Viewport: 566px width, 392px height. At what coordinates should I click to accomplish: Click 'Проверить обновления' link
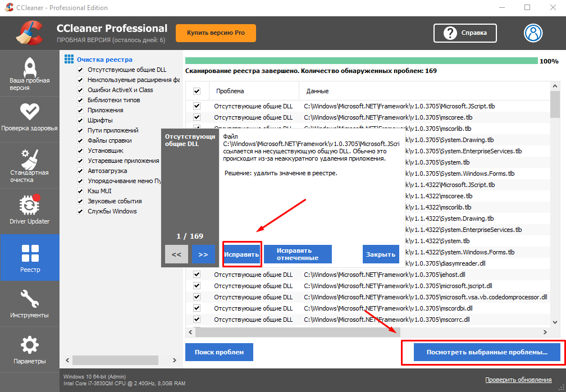tap(518, 380)
